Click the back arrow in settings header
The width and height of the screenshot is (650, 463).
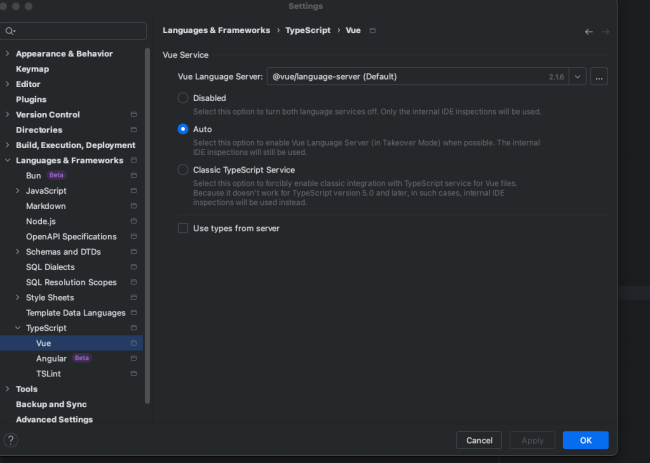coord(589,32)
